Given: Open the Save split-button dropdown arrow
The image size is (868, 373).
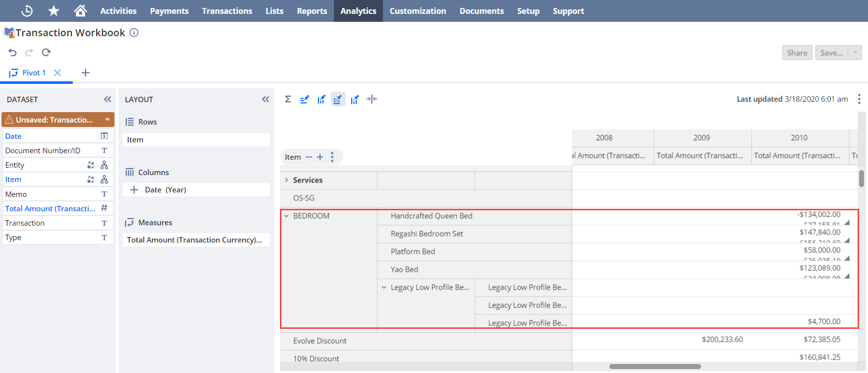Looking at the screenshot, I should tap(855, 53).
